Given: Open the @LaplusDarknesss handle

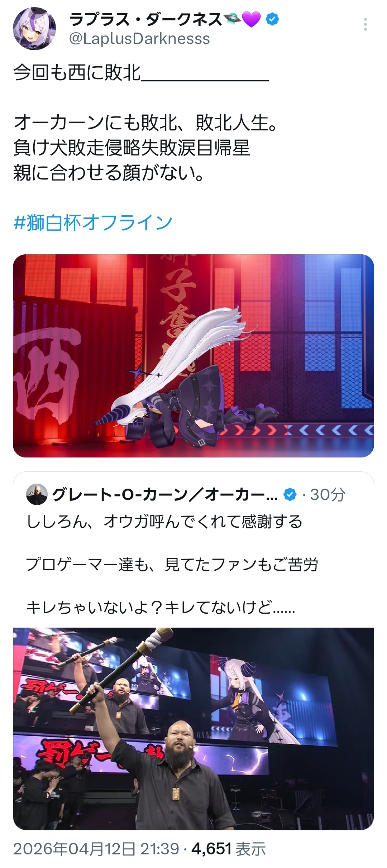Looking at the screenshot, I should point(139,39).
